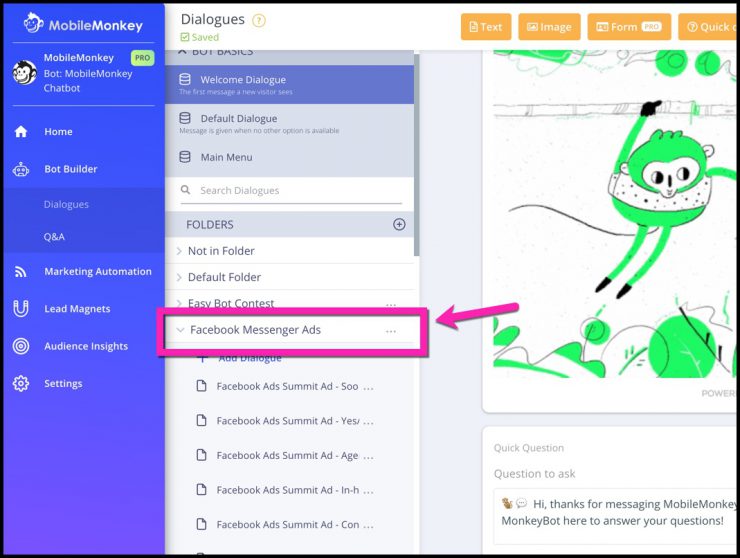Add a new folder with plus icon
This screenshot has width=740, height=558.
point(399,224)
